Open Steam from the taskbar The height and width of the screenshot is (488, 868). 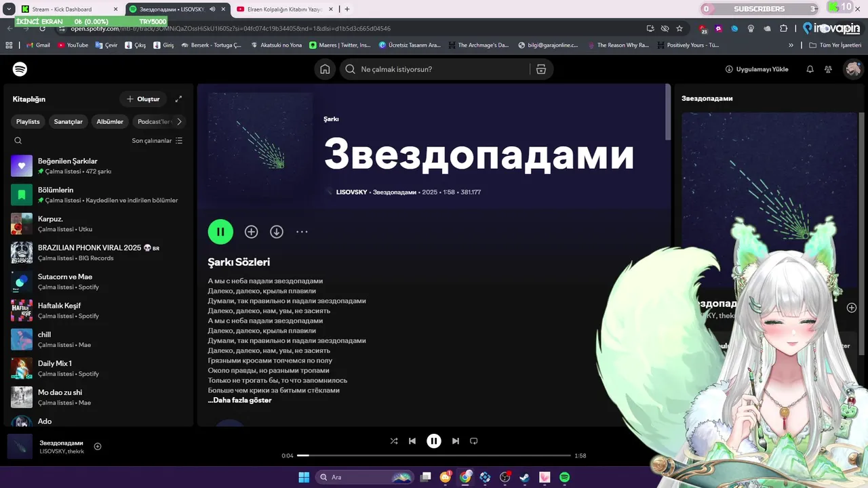[525, 477]
